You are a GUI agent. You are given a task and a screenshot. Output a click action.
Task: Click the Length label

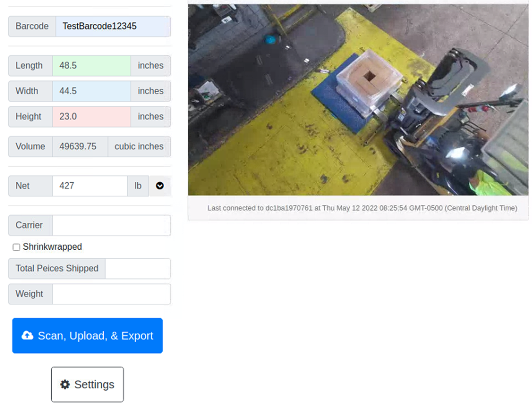[x=31, y=66]
